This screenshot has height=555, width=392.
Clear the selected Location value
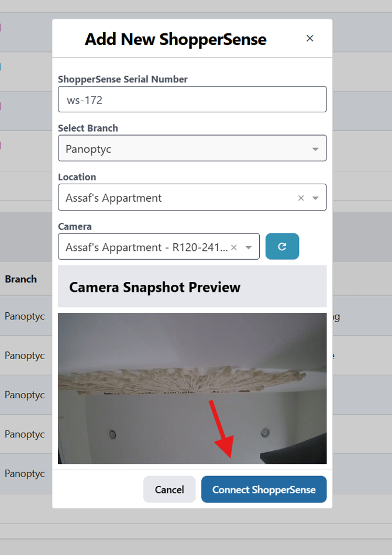coord(301,198)
